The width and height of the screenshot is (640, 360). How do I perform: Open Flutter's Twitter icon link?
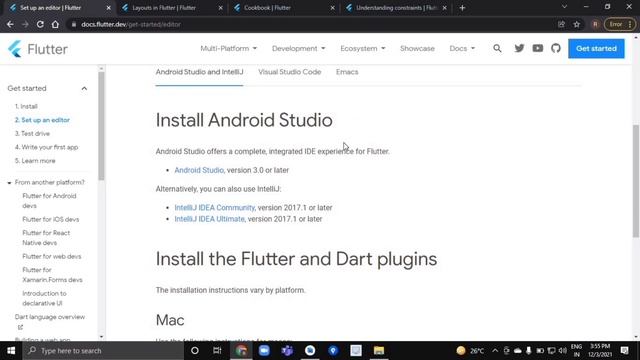519,48
